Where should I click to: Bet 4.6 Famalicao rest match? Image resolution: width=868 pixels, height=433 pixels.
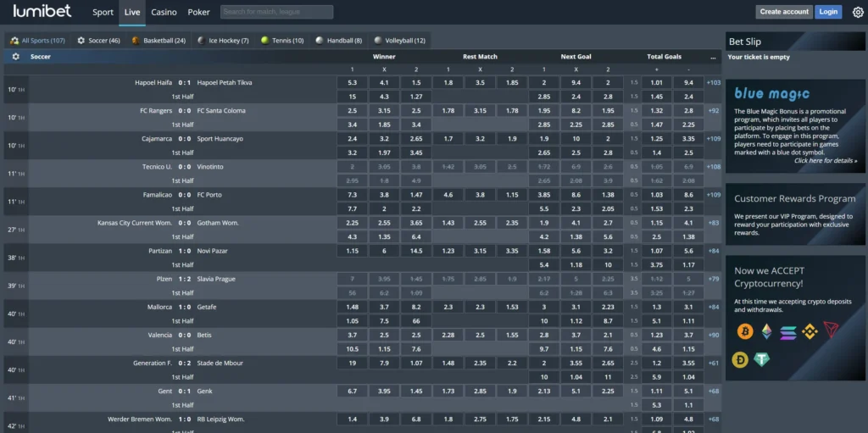click(x=448, y=195)
